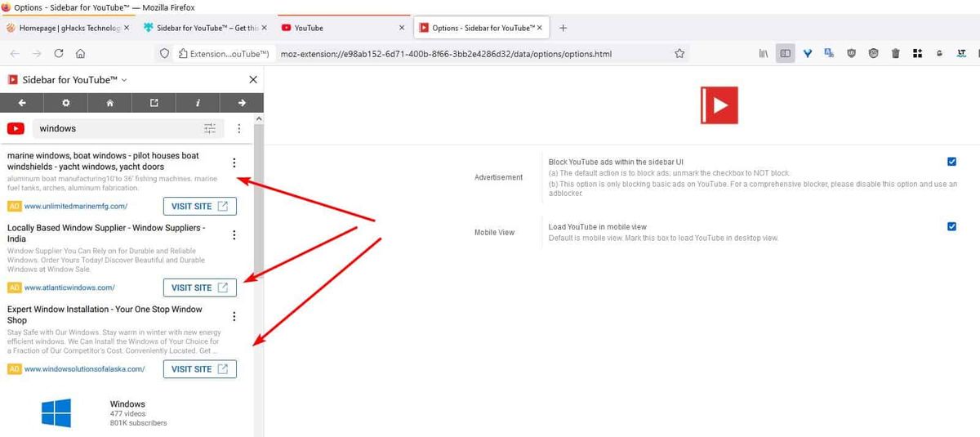
Task: Bookmark this page with star icon
Action: click(679, 53)
